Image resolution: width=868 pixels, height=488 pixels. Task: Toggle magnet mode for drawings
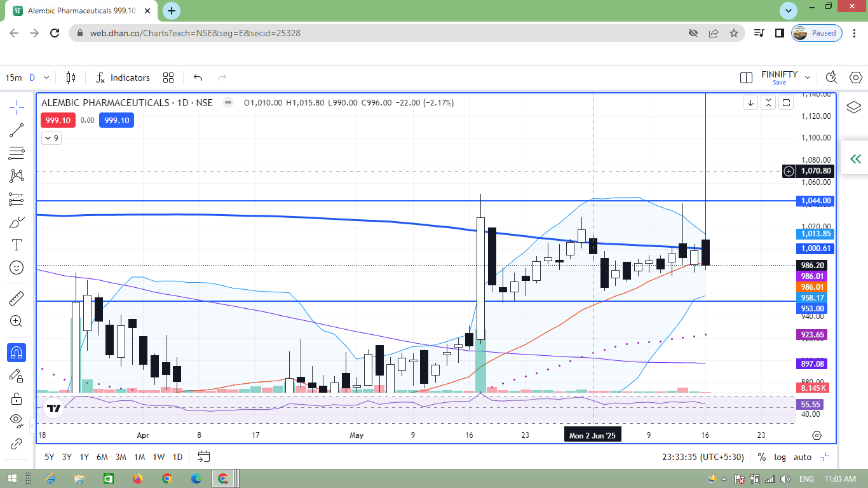tap(17, 352)
